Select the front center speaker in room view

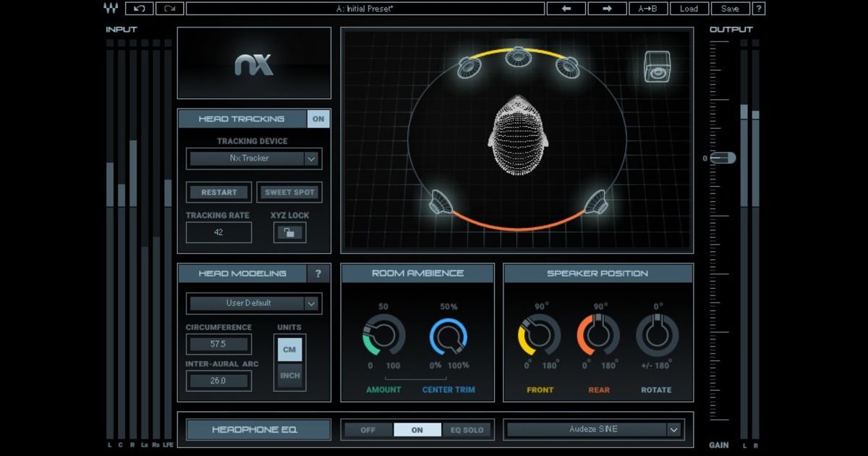[x=518, y=56]
